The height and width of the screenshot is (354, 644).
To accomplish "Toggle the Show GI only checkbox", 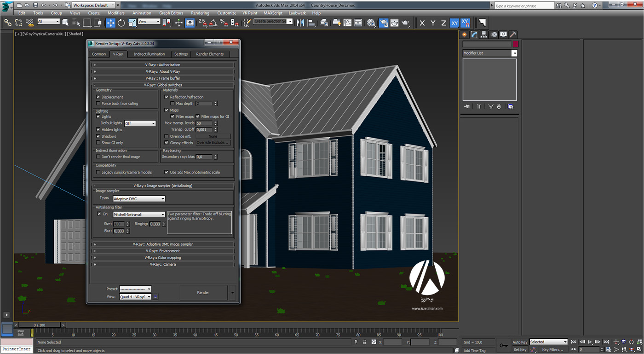I will pos(98,143).
